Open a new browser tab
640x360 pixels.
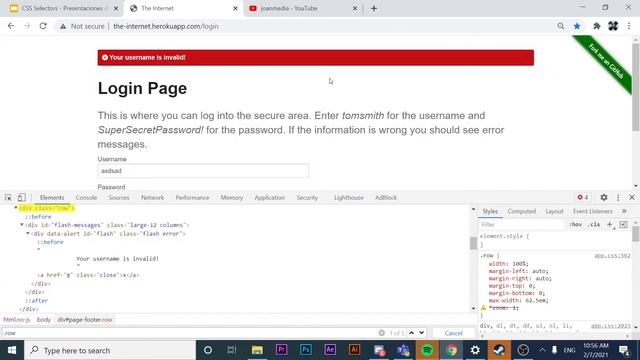[x=374, y=8]
